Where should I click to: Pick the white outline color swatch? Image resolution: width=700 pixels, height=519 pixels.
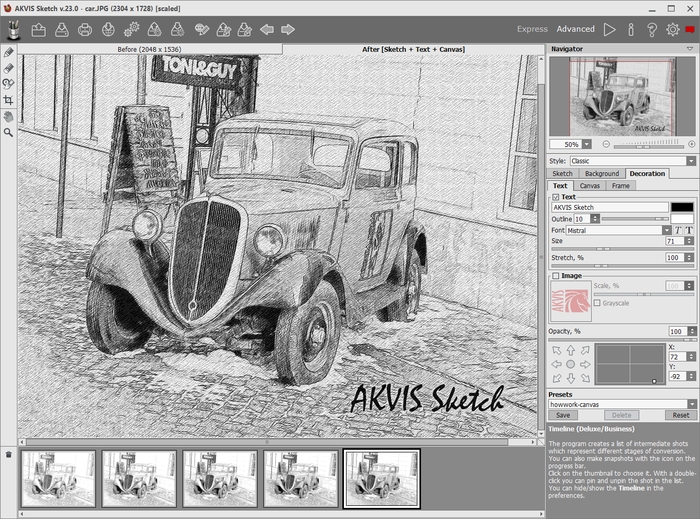(682, 219)
